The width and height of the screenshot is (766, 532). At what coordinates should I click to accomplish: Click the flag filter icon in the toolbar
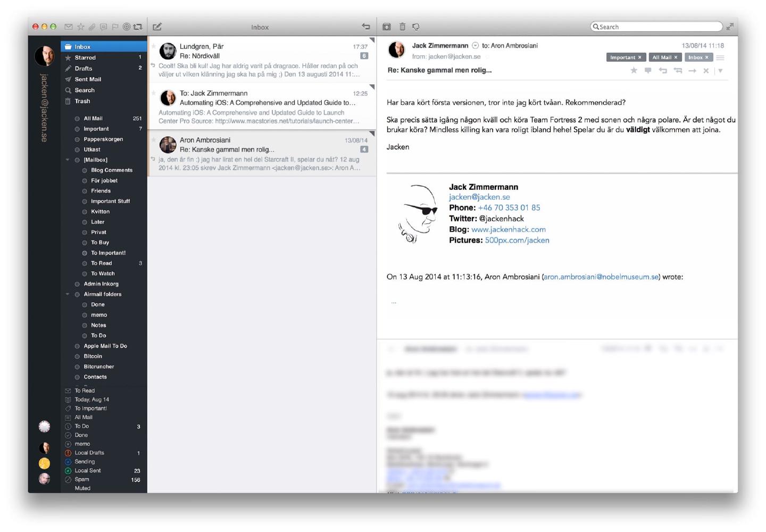point(115,27)
